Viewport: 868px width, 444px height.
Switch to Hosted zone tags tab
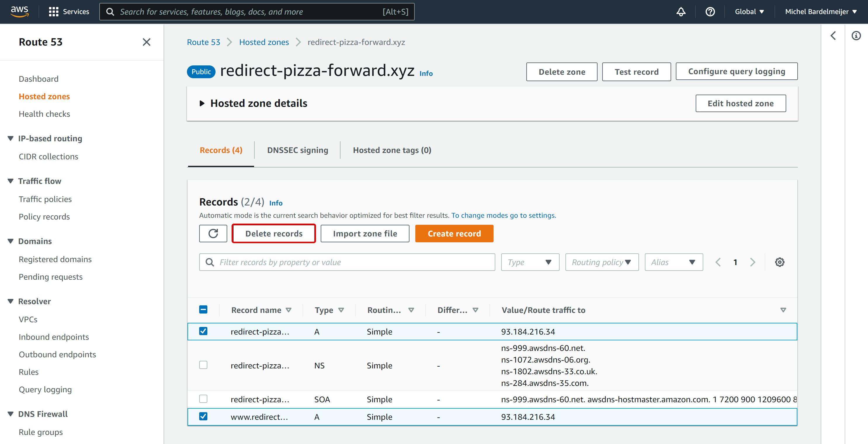[392, 150]
